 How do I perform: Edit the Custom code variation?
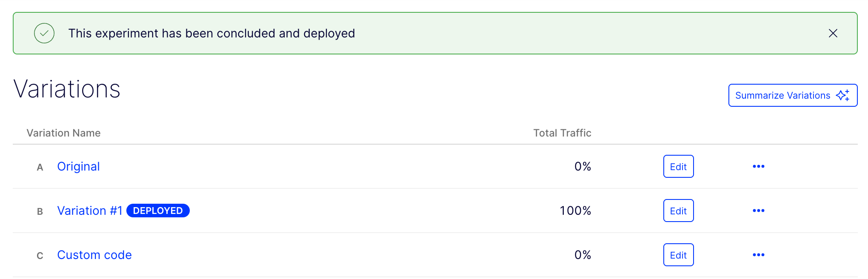pyautogui.click(x=678, y=255)
